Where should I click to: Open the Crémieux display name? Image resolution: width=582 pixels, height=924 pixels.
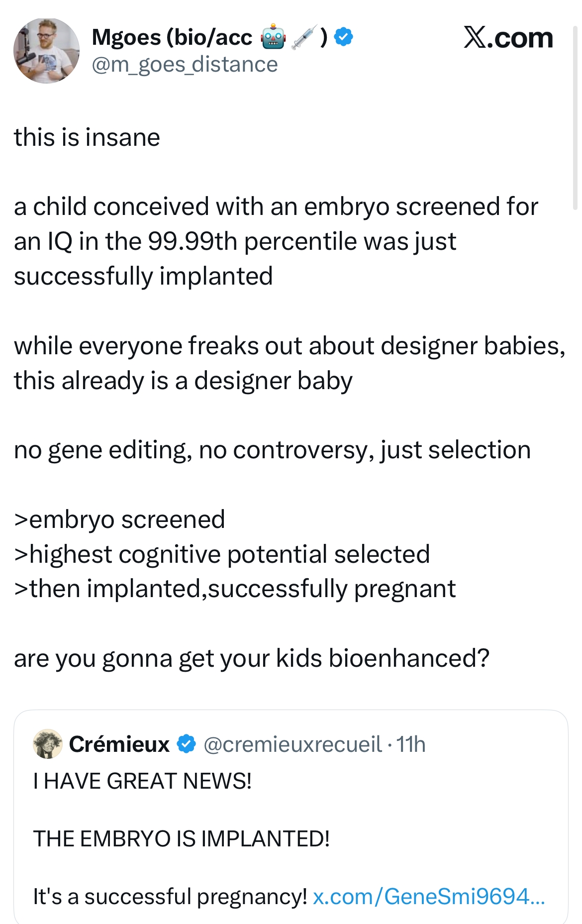pos(119,744)
